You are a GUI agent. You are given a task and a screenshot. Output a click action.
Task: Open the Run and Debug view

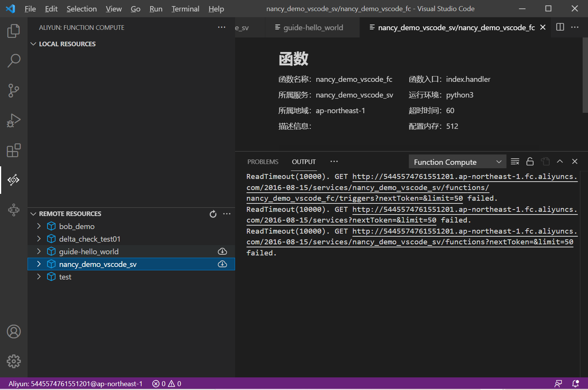(14, 120)
